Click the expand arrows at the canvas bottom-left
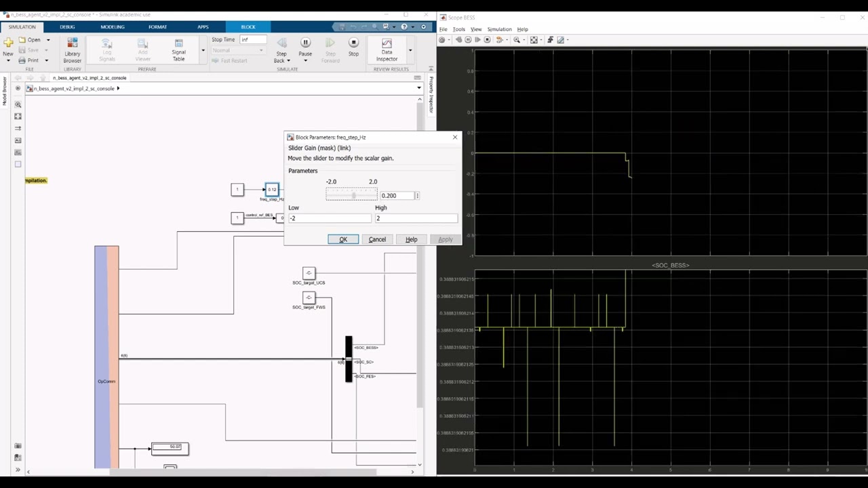The image size is (868, 488). click(18, 470)
